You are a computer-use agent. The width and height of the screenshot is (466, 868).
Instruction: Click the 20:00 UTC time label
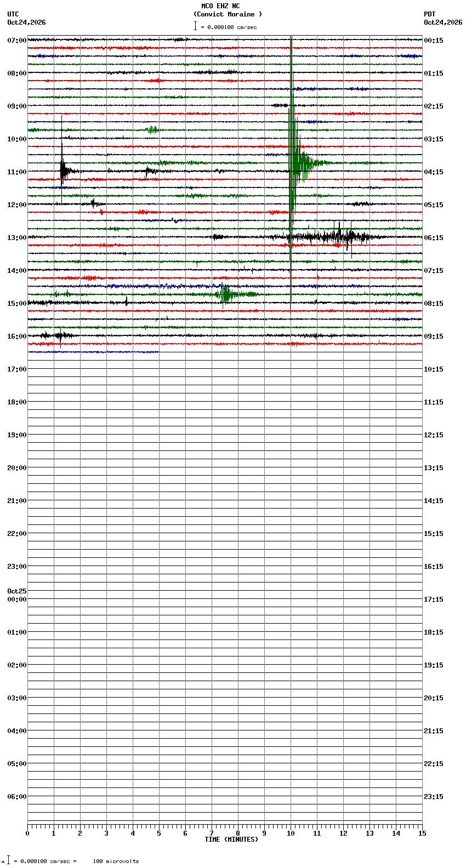17,468
